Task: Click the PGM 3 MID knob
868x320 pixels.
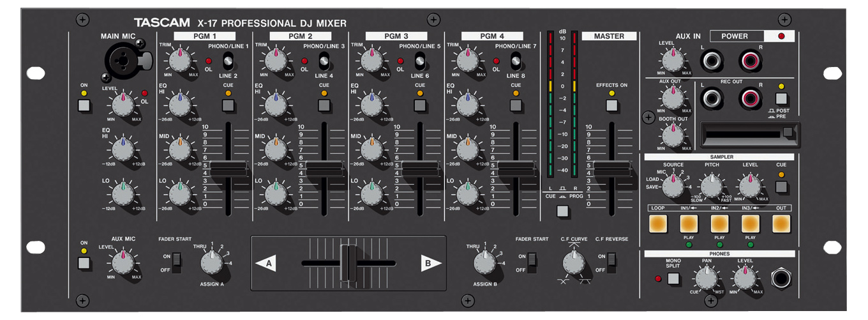Action: [371, 148]
